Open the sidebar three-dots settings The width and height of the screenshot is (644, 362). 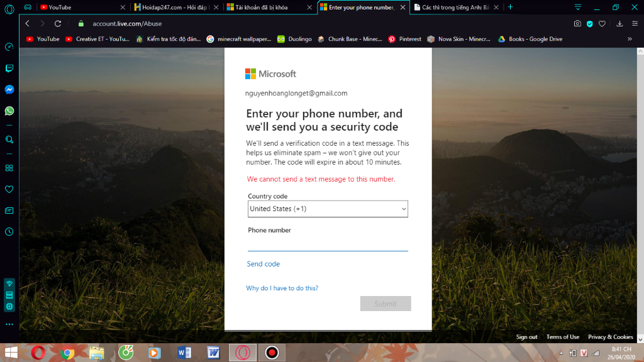pyautogui.click(x=9, y=324)
